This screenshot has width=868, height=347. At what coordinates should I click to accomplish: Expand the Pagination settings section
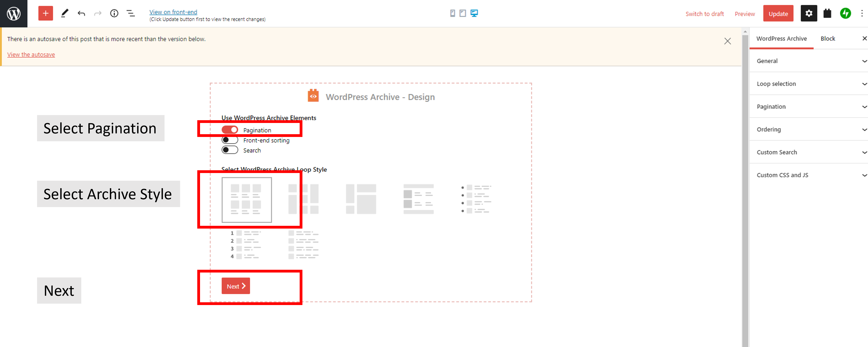(x=809, y=107)
